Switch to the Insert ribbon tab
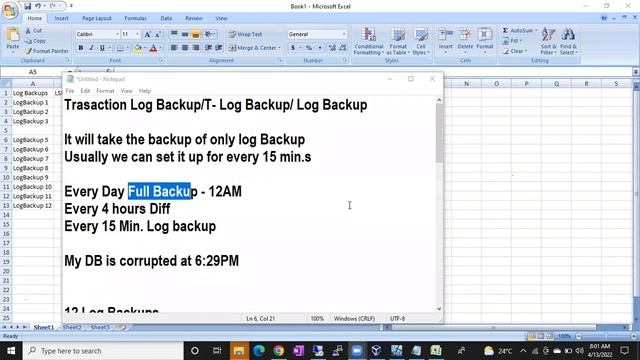The width and height of the screenshot is (640, 360). (62, 18)
